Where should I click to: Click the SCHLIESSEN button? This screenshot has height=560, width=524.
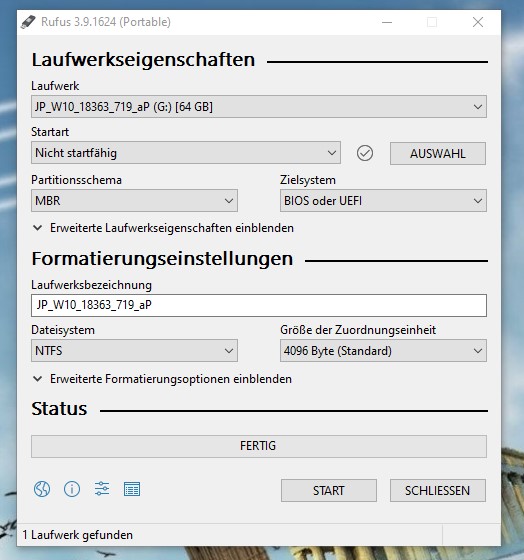[438, 490]
